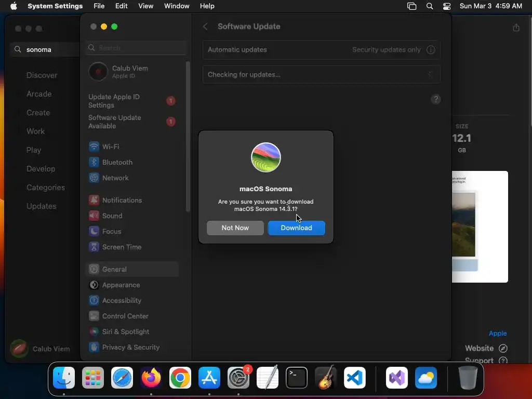Focus the System Settings search field
Image resolution: width=532 pixels, height=399 pixels.
click(136, 47)
